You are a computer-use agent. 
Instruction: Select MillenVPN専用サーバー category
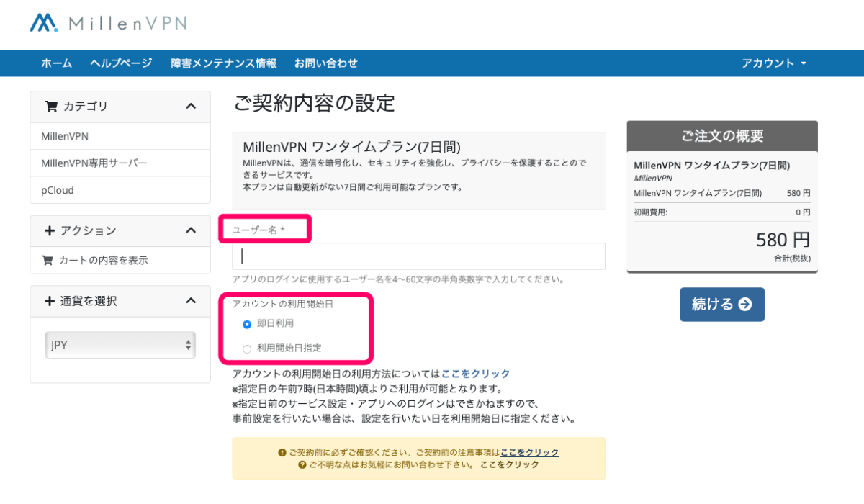click(x=120, y=163)
